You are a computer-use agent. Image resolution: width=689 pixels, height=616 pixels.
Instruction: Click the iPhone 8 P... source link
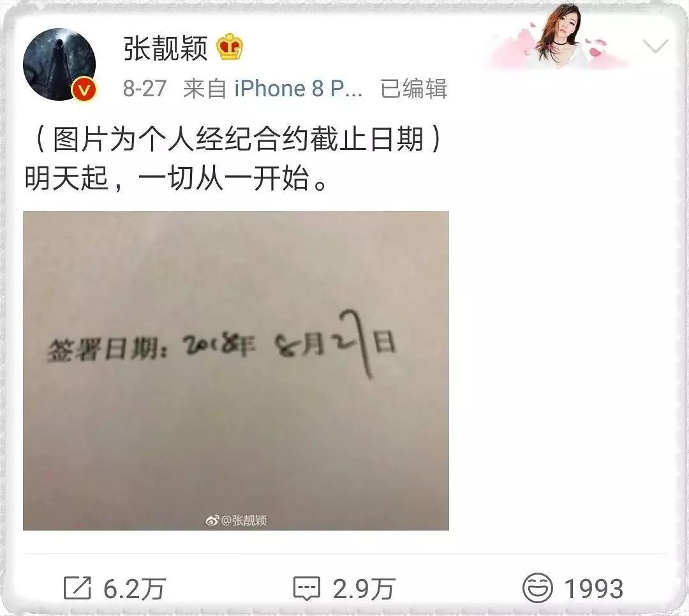[x=299, y=89]
